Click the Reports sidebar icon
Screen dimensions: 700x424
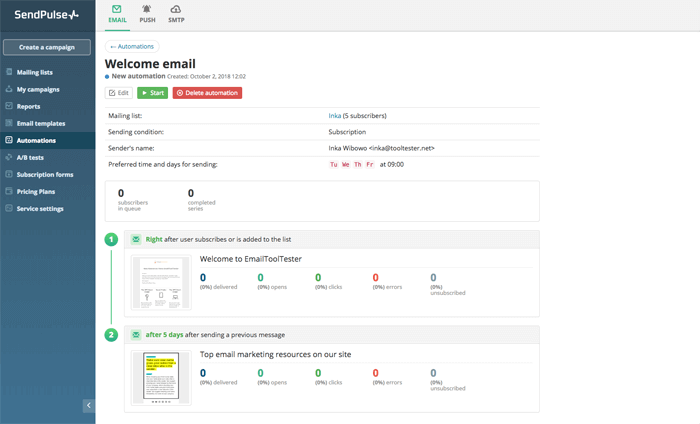[9, 106]
